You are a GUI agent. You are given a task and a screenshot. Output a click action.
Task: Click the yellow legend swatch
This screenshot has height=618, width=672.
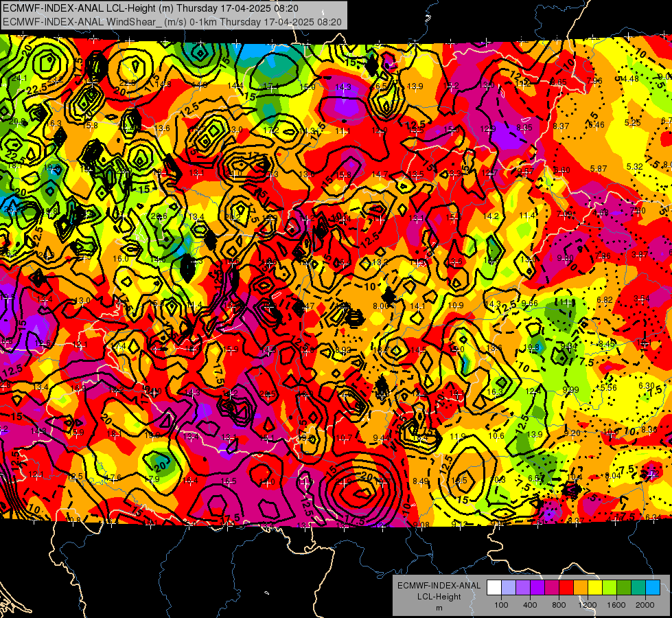595,588
